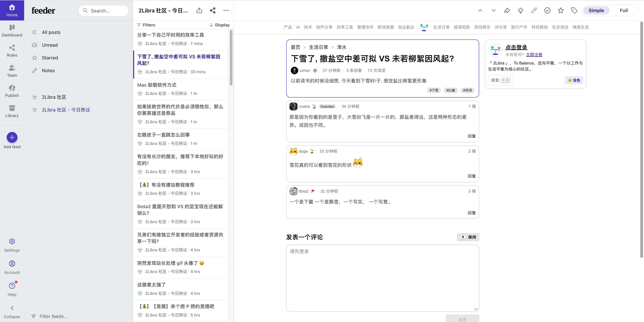
Task: Open the Publish section in the sidebar
Action: click(12, 91)
